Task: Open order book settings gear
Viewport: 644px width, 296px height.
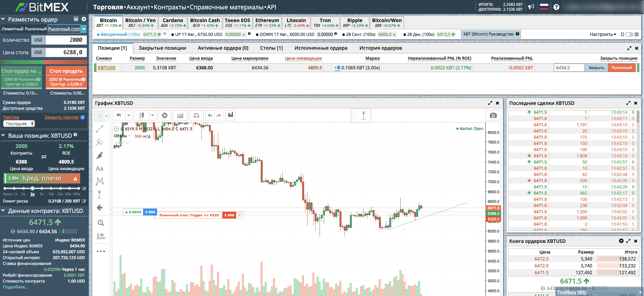Action: 621,241
